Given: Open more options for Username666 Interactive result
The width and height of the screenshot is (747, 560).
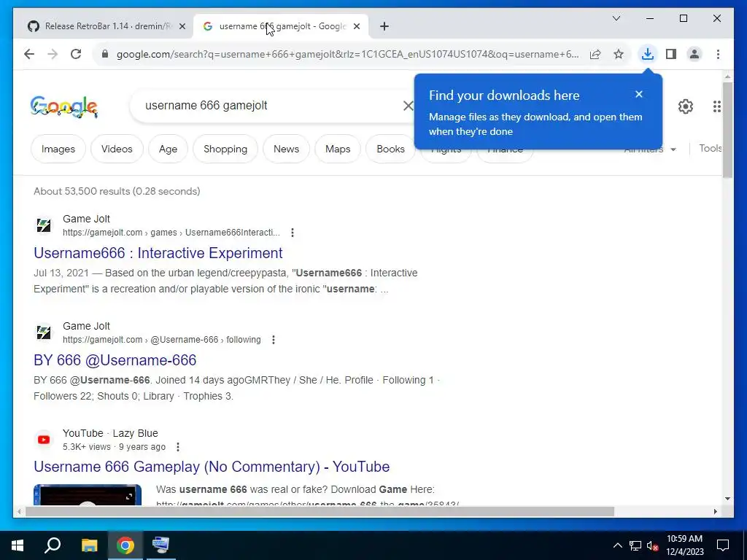Looking at the screenshot, I should pos(293,233).
